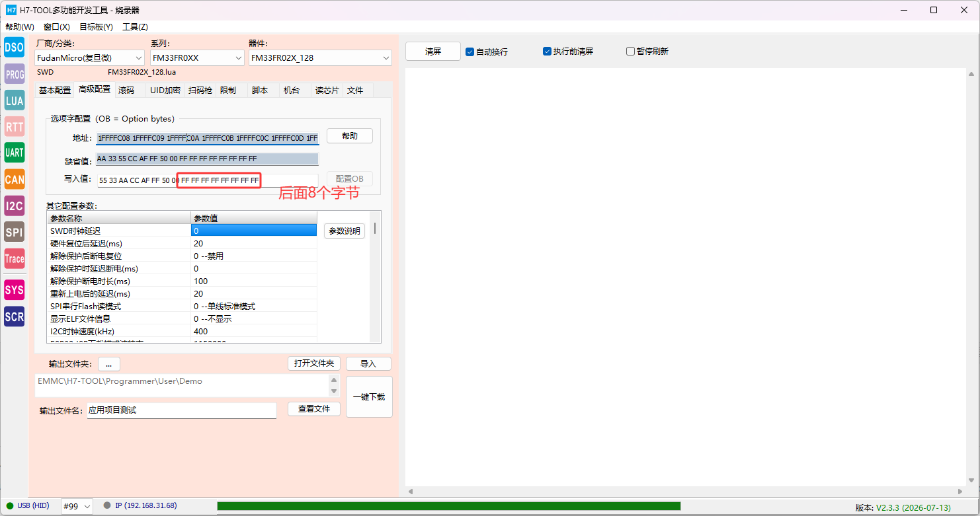Open the SYS system icon

click(14, 290)
